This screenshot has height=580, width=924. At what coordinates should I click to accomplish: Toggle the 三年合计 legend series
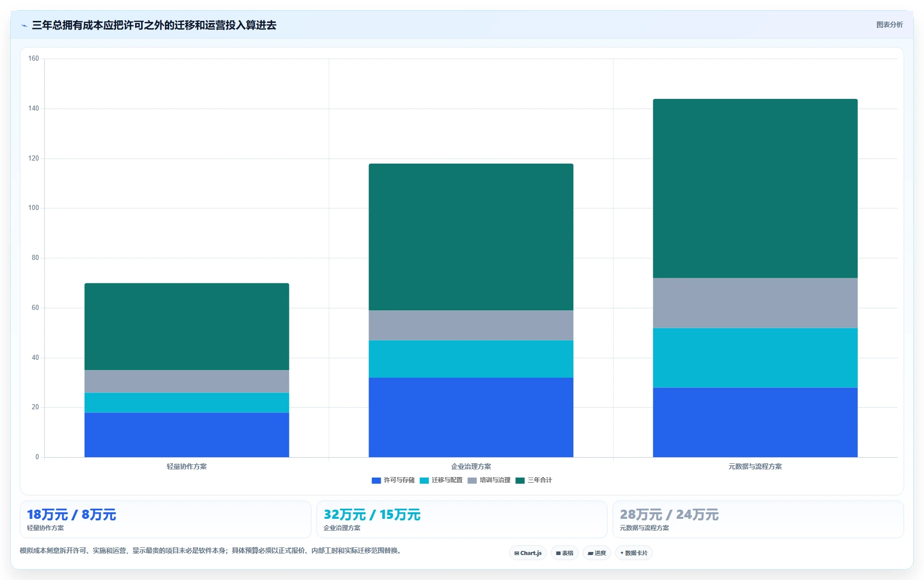(534, 480)
